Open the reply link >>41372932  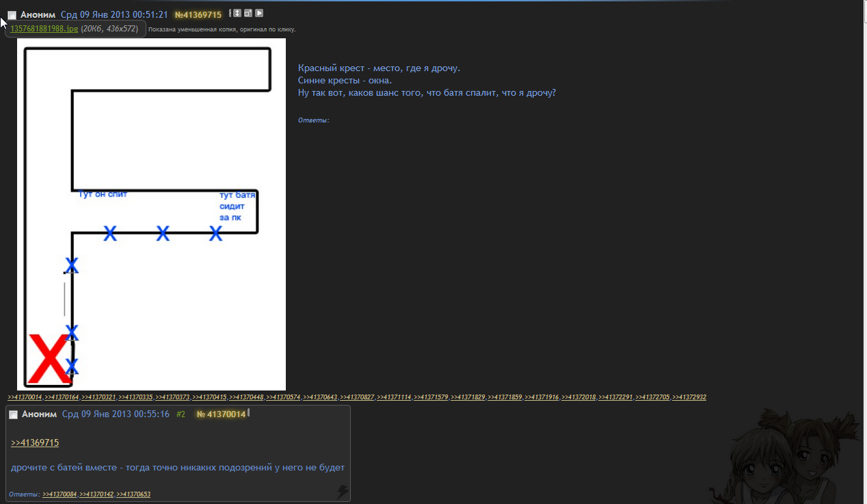[x=689, y=397]
